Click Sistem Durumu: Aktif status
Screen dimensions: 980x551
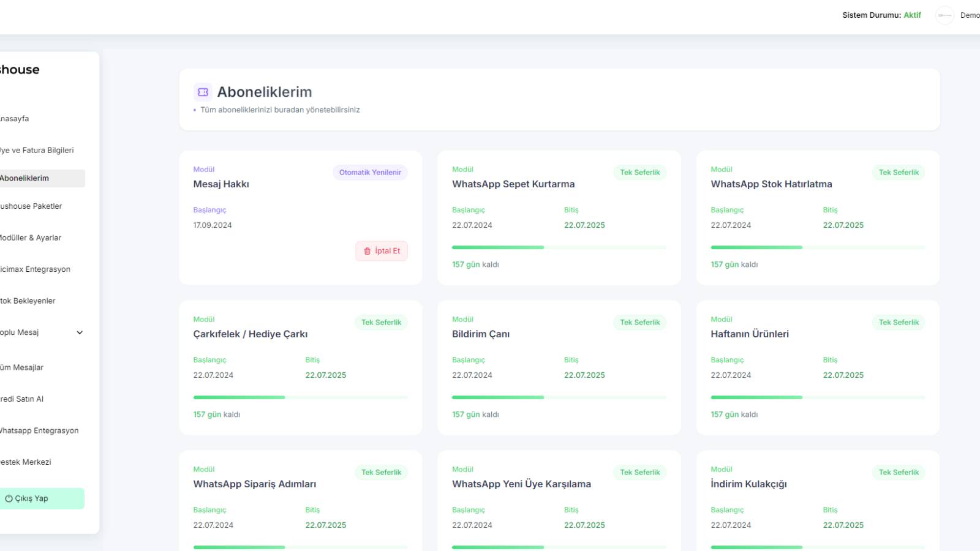(x=881, y=15)
